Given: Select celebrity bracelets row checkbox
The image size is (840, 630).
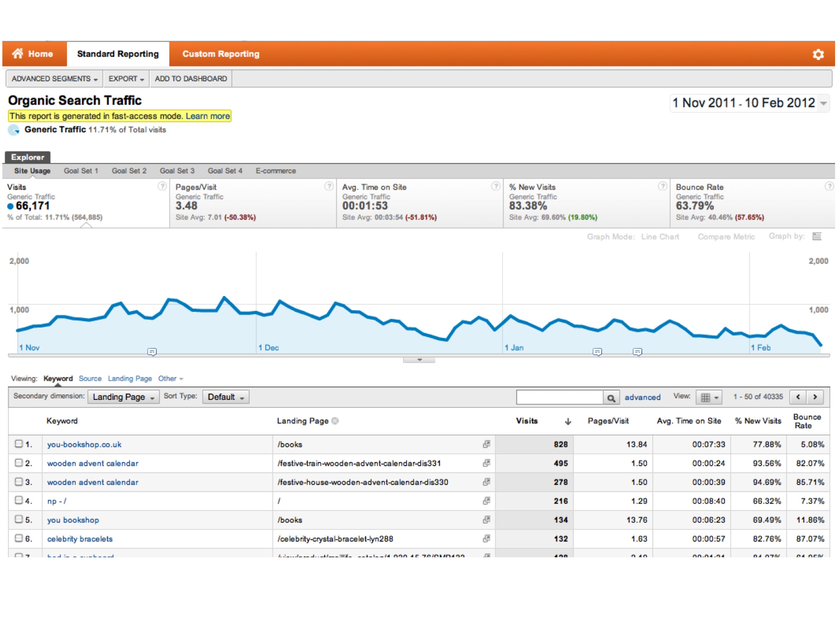Looking at the screenshot, I should pos(18,538).
